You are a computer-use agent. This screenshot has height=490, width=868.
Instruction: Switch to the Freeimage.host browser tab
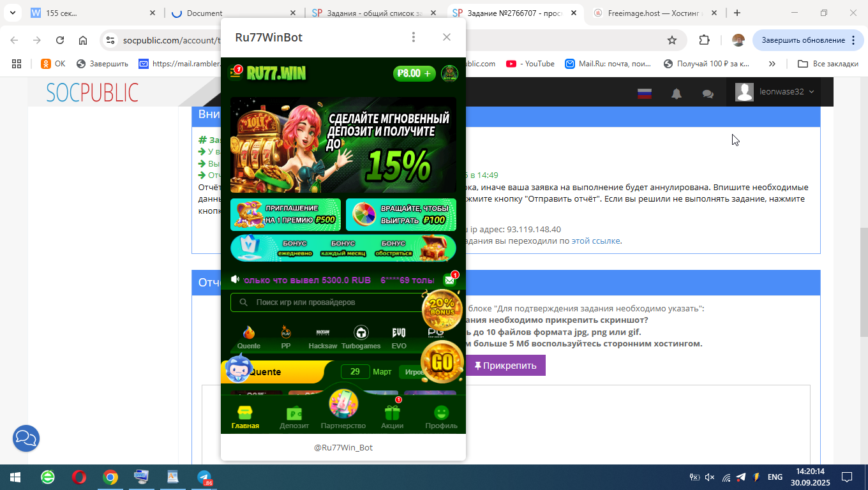pyautogui.click(x=655, y=13)
